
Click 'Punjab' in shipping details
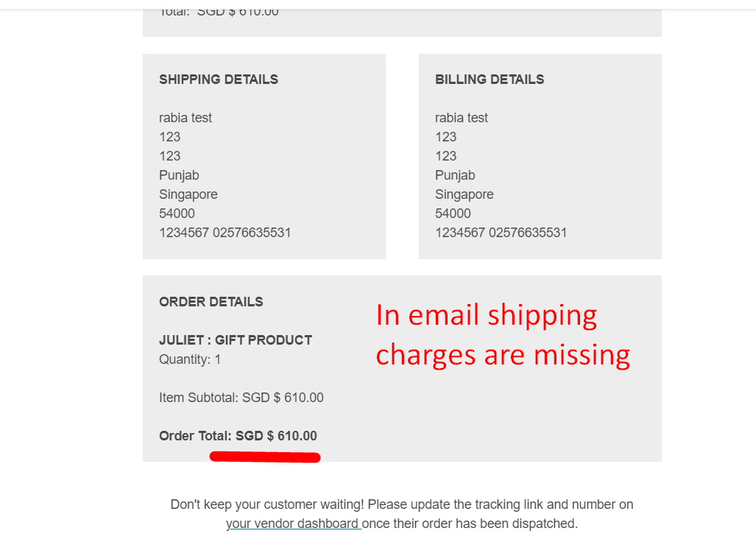[179, 175]
